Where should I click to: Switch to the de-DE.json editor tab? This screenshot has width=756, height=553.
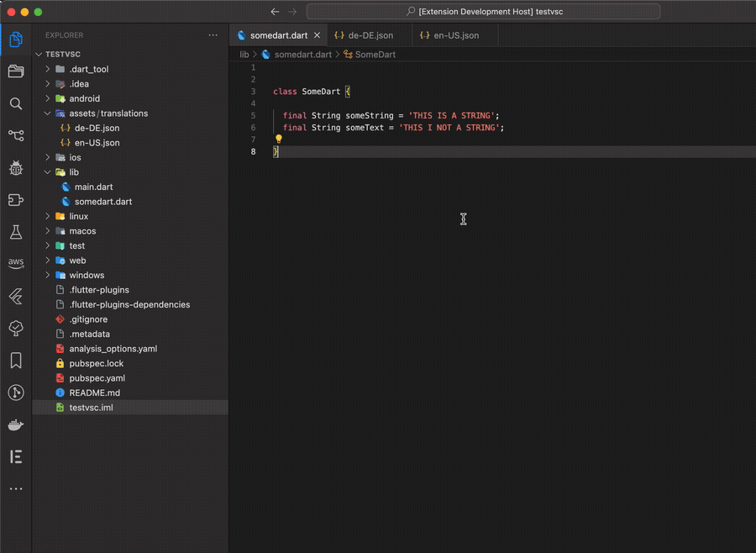[x=370, y=35]
